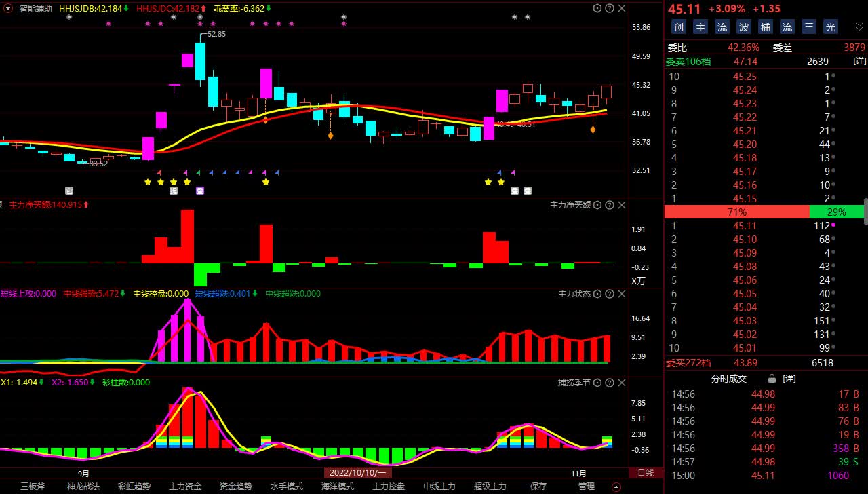Open 委卖 order detail via [详] link
This screenshot has height=494, width=868.
tap(859, 62)
